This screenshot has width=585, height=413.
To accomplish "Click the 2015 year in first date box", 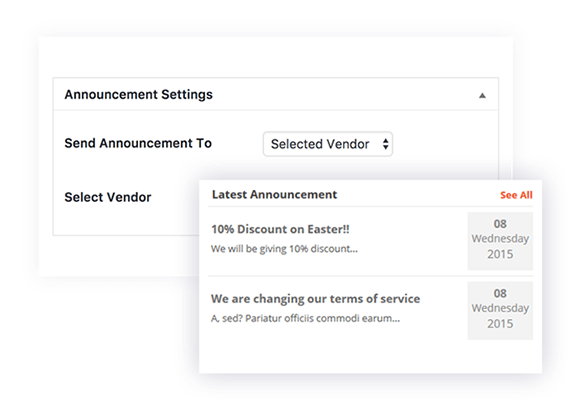I will pos(500,254).
